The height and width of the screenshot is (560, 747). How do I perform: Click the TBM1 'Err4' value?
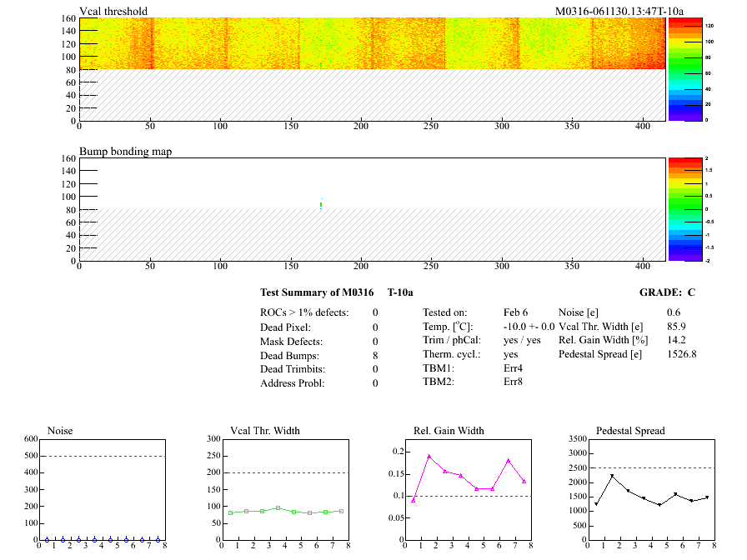513,368
